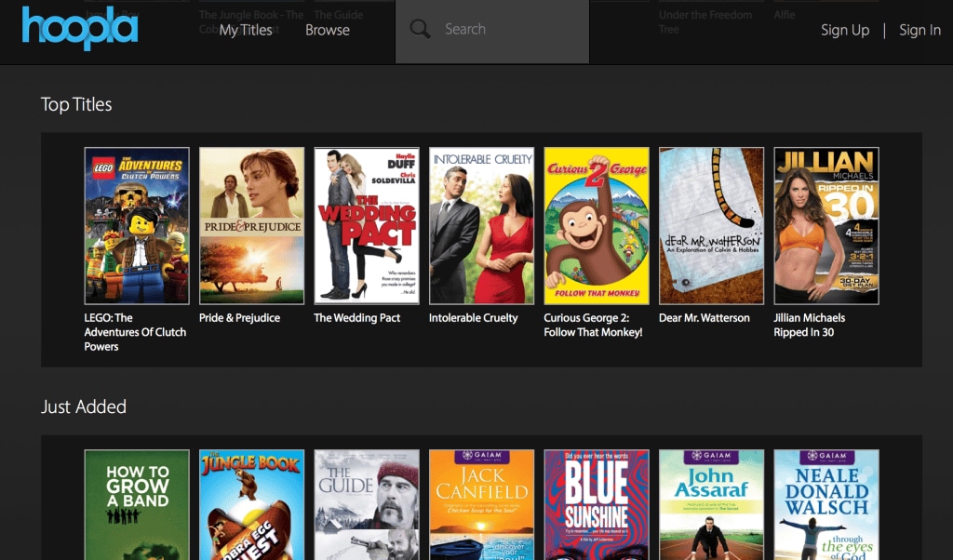This screenshot has height=560, width=953.
Task: Open the Browse menu
Action: point(328,30)
